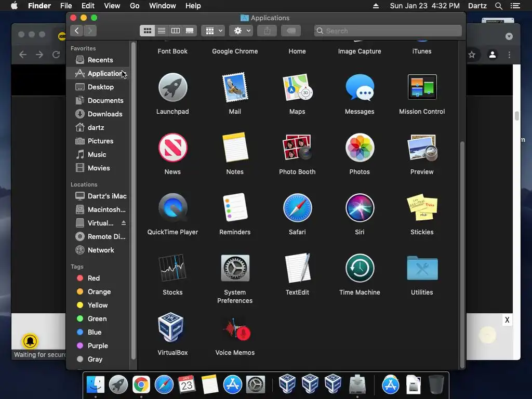532x399 pixels.
Task: Select the Purple tag
Action: (x=98, y=345)
